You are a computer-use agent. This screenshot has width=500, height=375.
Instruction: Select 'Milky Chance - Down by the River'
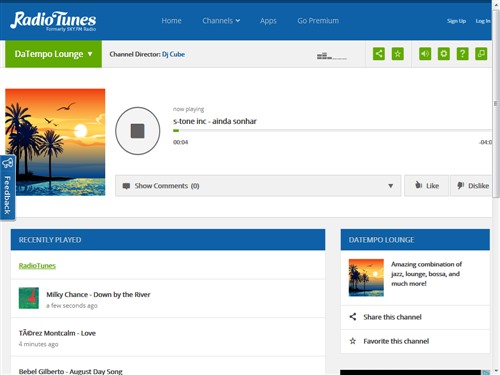pos(98,295)
